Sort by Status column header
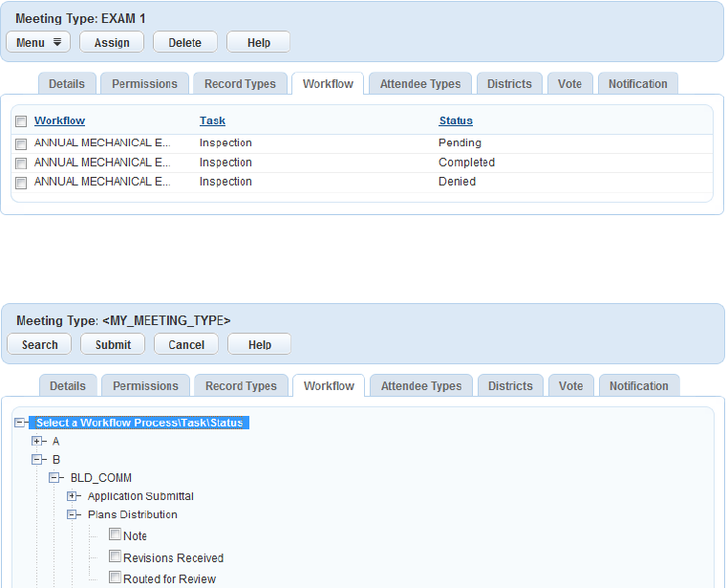This screenshot has width=728, height=588. pyautogui.click(x=456, y=120)
